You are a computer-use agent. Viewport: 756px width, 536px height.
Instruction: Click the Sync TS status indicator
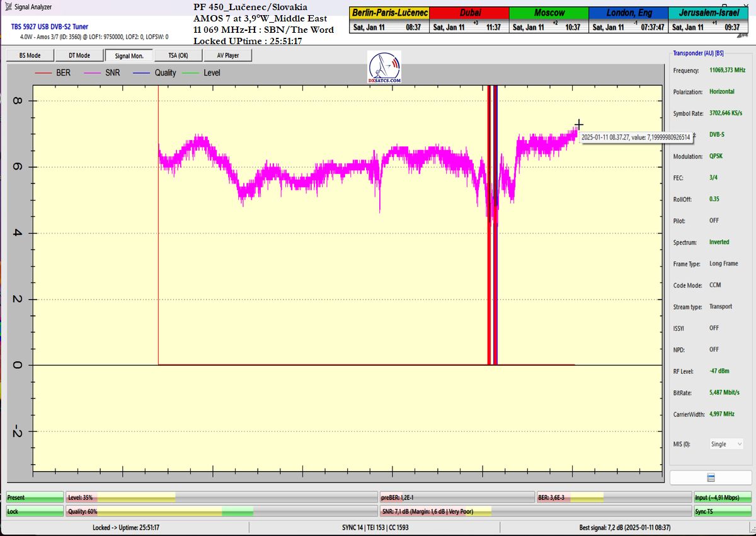coord(722,511)
